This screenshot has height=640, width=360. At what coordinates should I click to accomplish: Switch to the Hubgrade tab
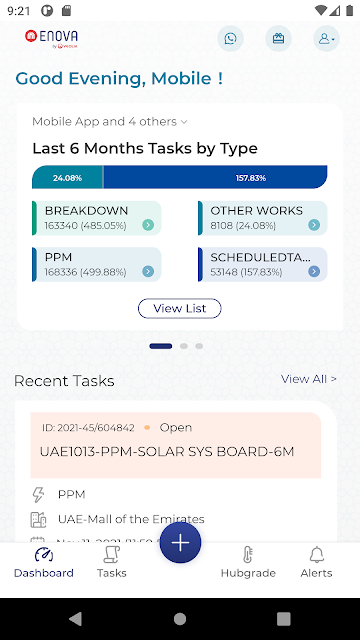coord(248,562)
